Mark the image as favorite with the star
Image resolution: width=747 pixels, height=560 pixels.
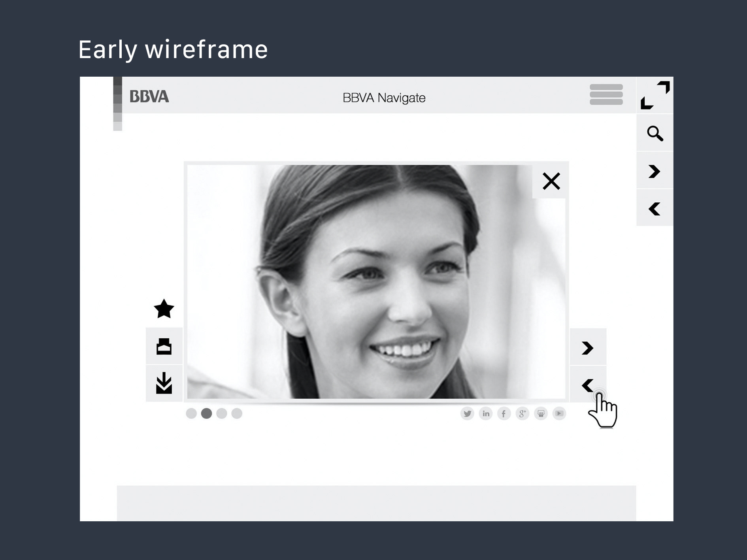tap(164, 309)
